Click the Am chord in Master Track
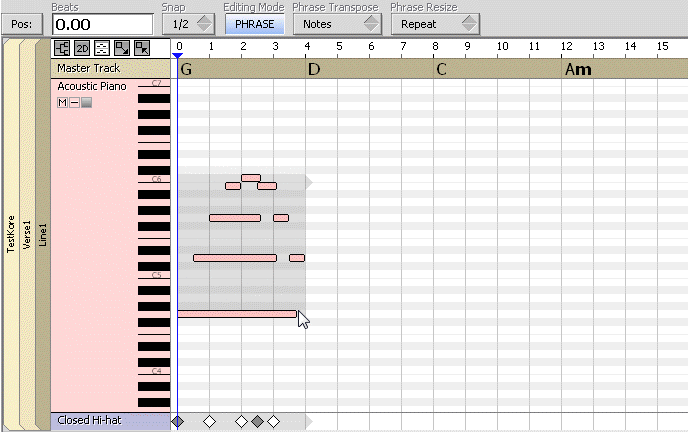The image size is (688, 432). pos(578,69)
